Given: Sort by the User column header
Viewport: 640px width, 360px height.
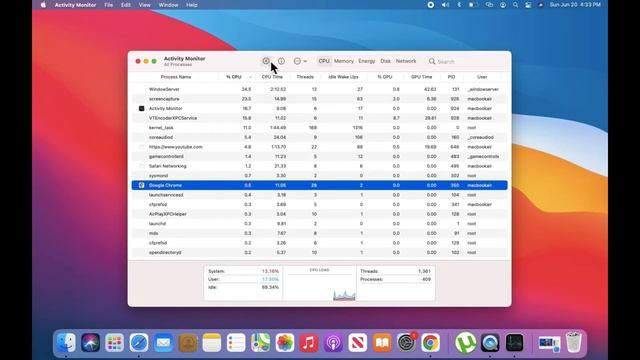Looking at the screenshot, I should pyautogui.click(x=482, y=77).
